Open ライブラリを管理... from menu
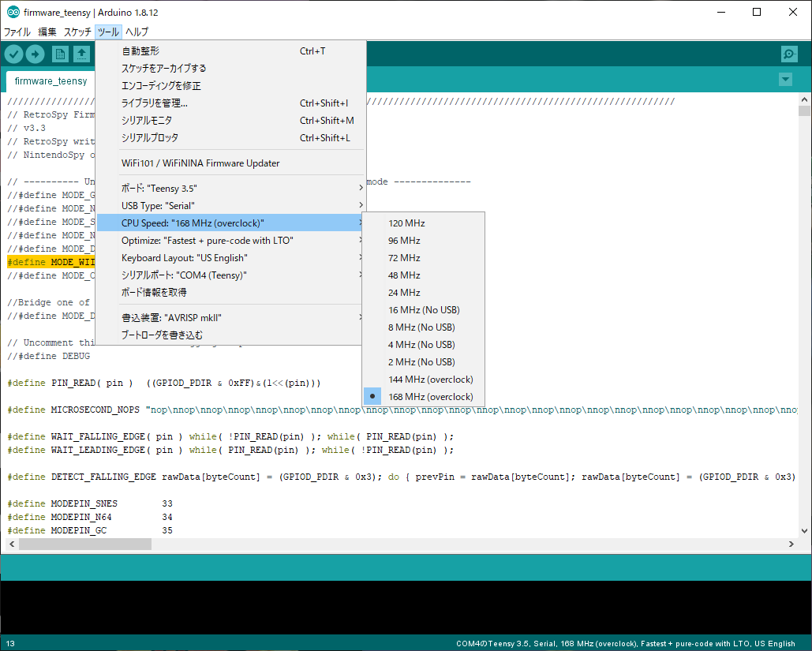This screenshot has width=812, height=651. (x=231, y=103)
